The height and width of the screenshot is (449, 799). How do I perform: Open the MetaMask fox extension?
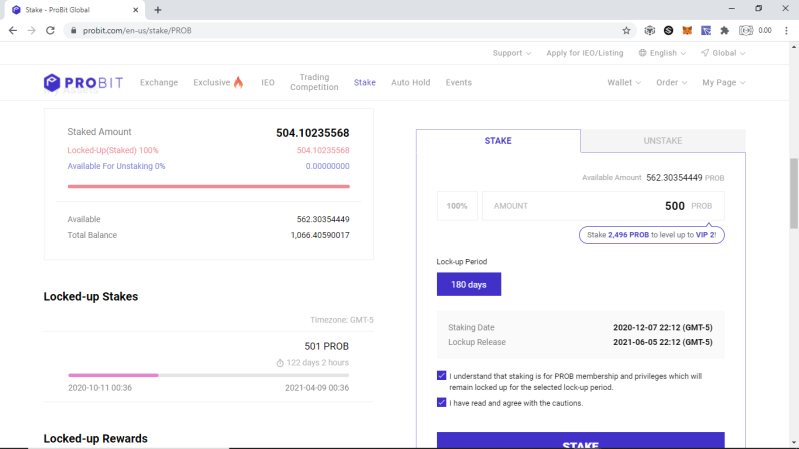click(x=687, y=31)
